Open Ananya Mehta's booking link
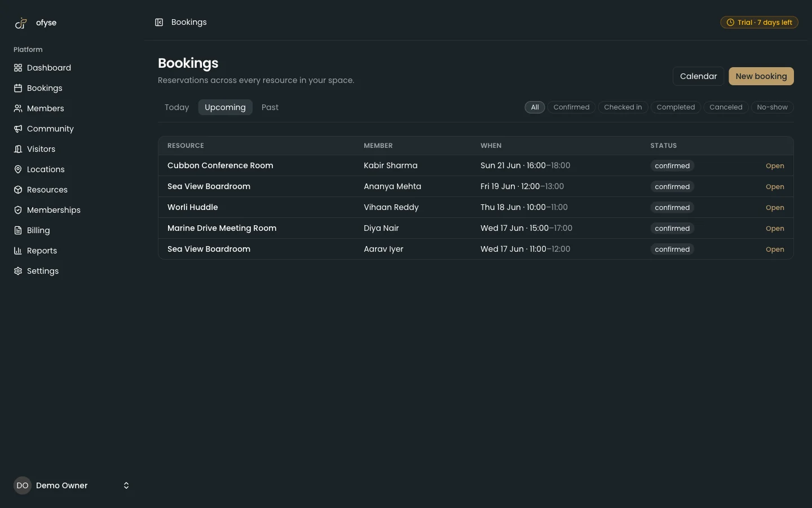812x508 pixels. [775, 187]
